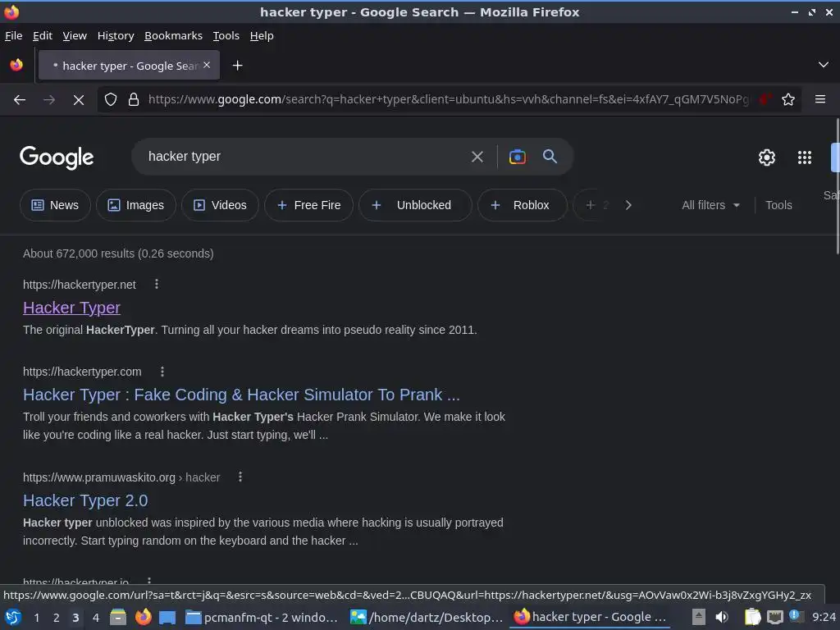Viewport: 840px width, 630px height.
Task: Open Hacker Typer Fake Coding link
Action: click(x=241, y=395)
